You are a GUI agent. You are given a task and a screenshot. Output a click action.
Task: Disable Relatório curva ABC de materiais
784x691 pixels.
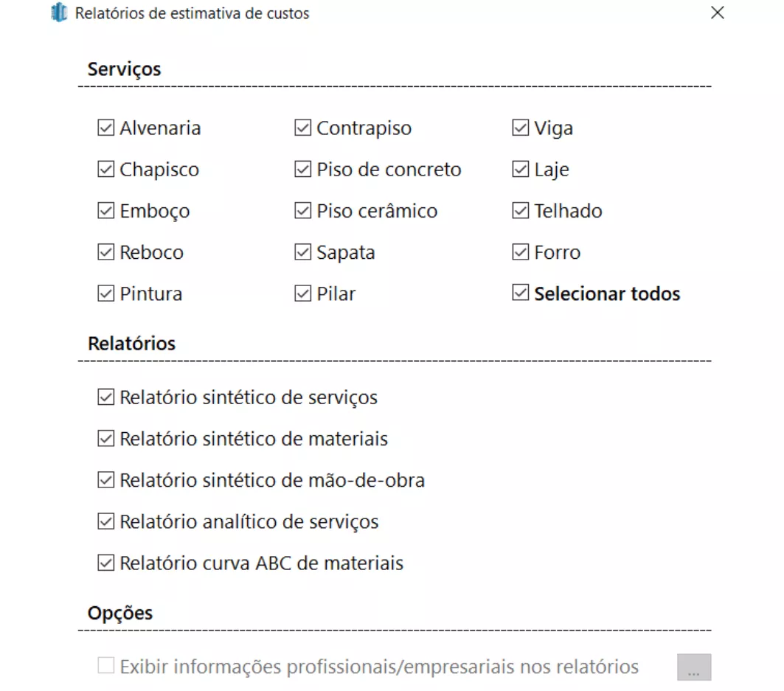coord(105,563)
